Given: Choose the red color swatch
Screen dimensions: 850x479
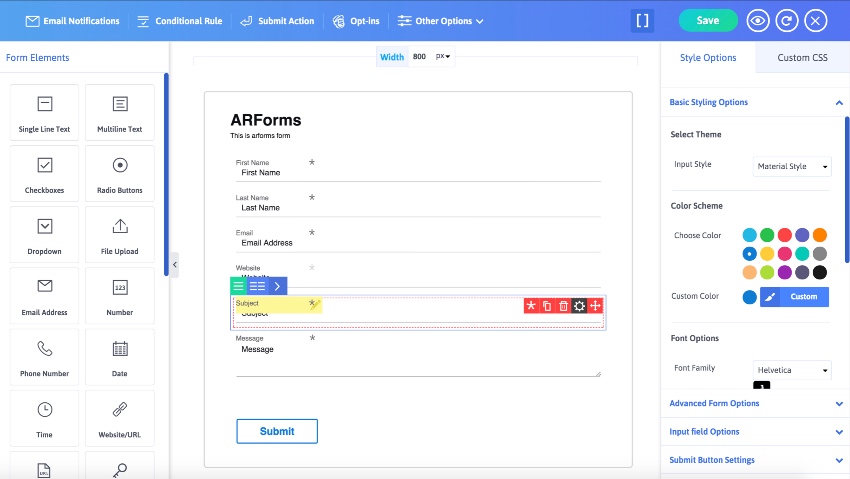Looking at the screenshot, I should 784,235.
